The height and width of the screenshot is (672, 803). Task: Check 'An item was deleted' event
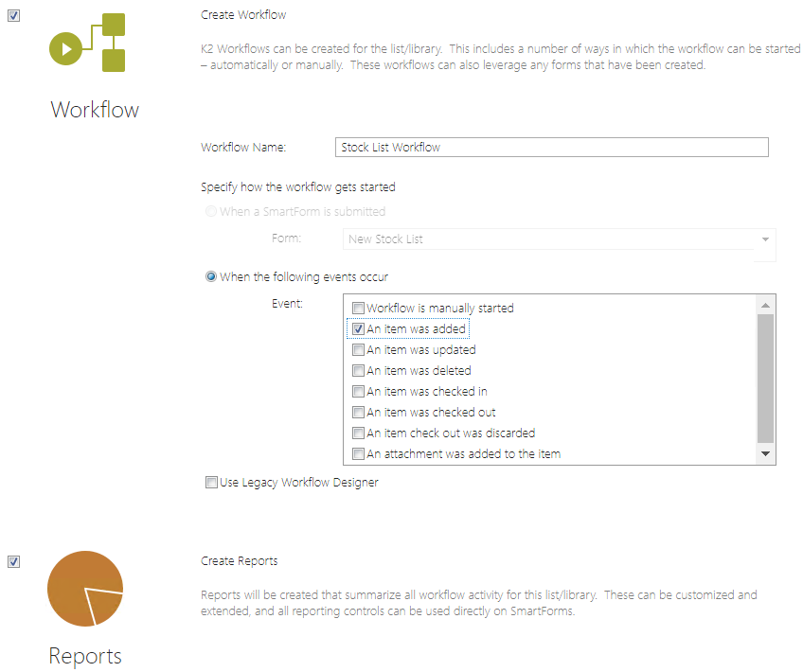tap(358, 371)
